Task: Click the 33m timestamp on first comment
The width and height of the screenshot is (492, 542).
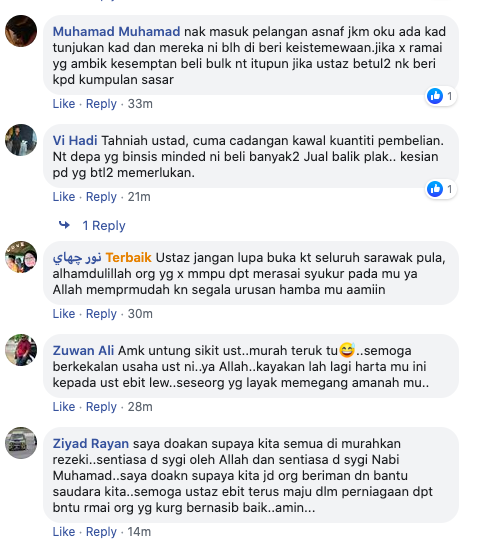Action: [x=140, y=104]
